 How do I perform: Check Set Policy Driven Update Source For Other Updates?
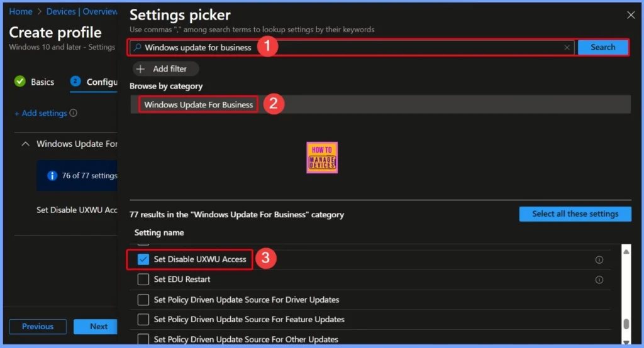pyautogui.click(x=143, y=339)
